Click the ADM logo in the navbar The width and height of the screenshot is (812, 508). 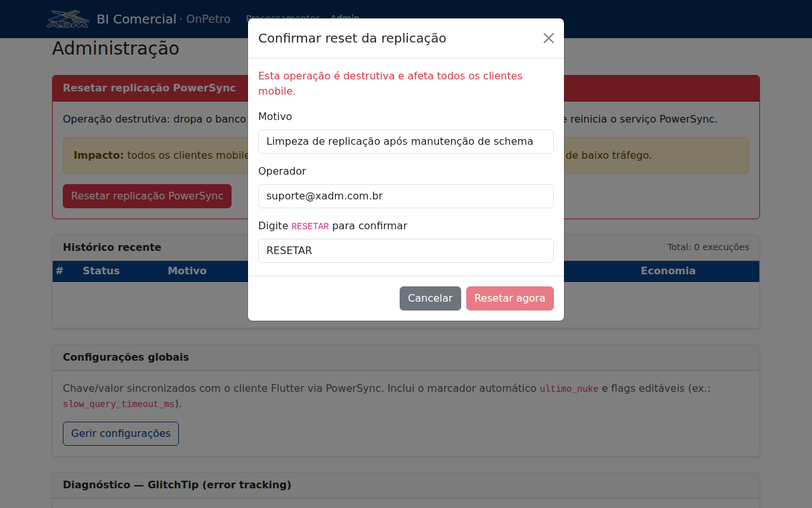point(68,19)
